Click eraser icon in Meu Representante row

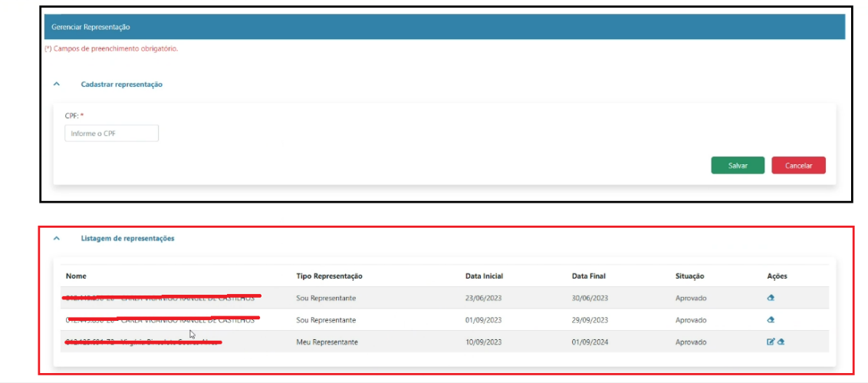(x=781, y=342)
